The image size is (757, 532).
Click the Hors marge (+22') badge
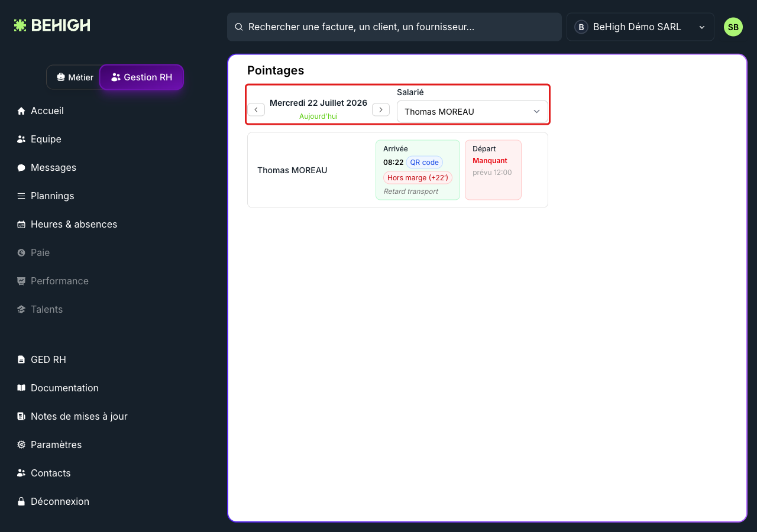(x=418, y=178)
